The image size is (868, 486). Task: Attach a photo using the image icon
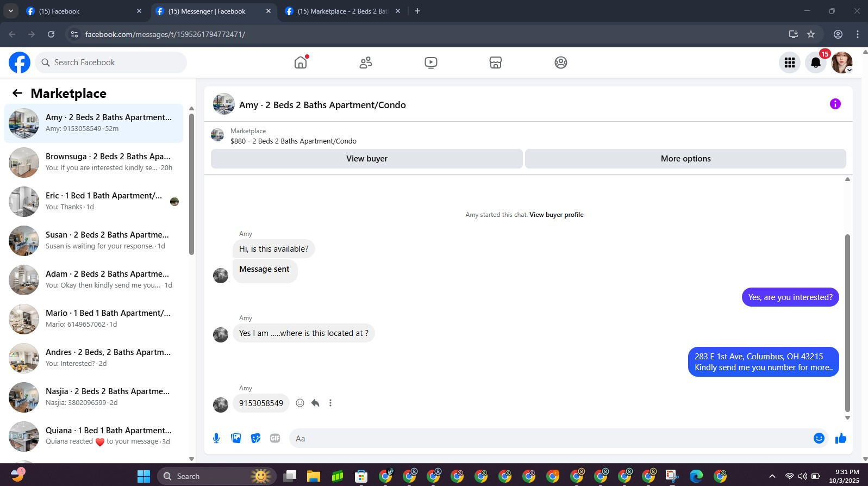[236, 438]
